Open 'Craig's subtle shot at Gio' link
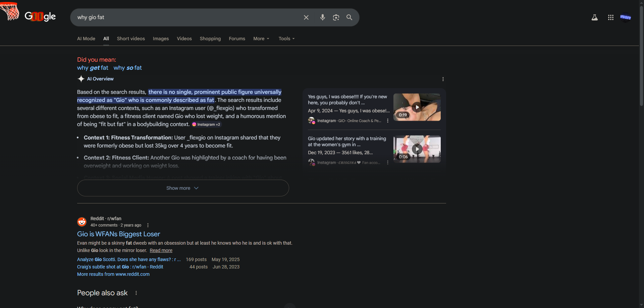Viewport: 644px width, 308px height. click(120, 267)
